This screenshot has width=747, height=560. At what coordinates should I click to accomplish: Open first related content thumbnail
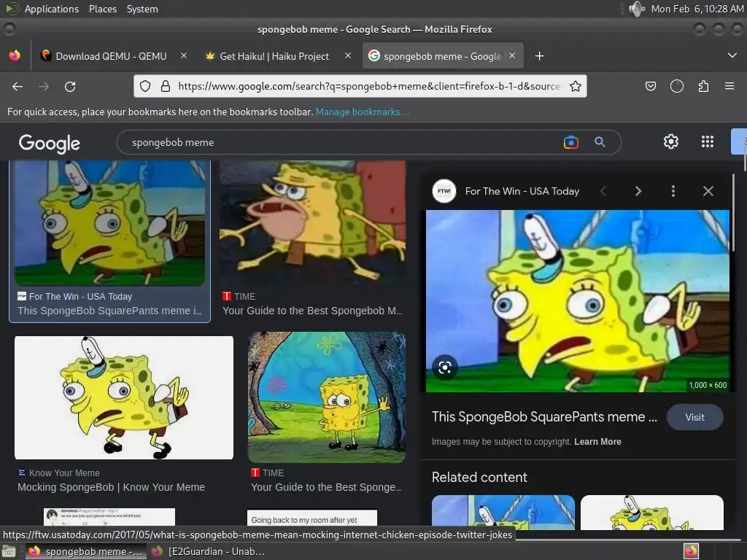(503, 513)
